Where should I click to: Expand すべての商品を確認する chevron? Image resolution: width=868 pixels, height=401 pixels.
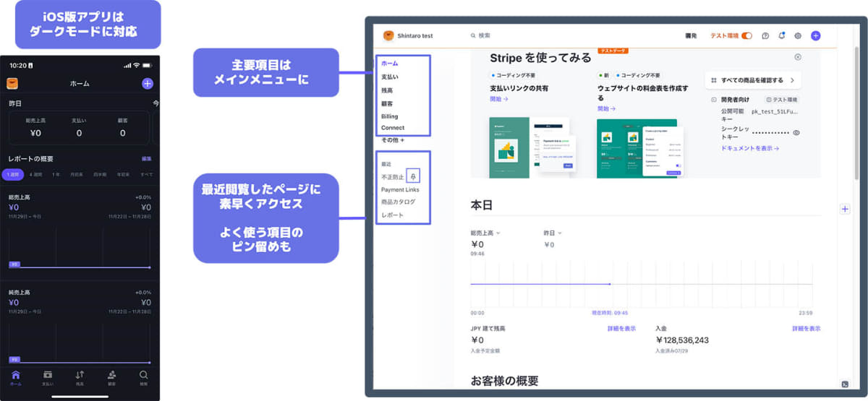(792, 80)
